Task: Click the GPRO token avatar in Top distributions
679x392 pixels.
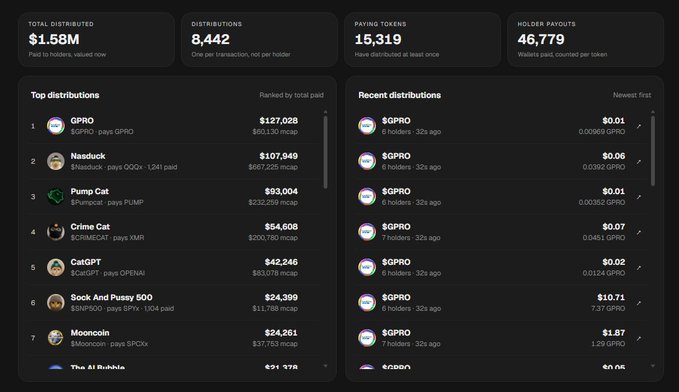Action: (x=56, y=126)
